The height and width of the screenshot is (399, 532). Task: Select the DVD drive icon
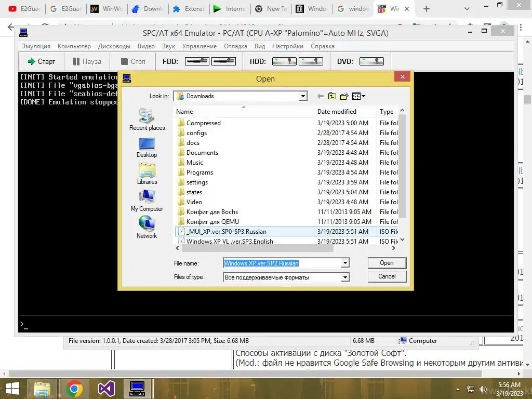point(371,61)
